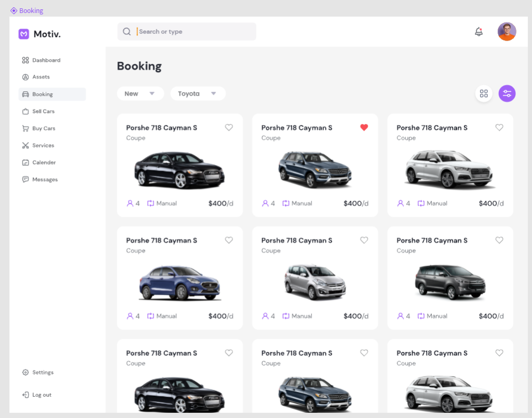The width and height of the screenshot is (532, 418).
Task: Click the Dashboard sidebar icon
Action: point(25,60)
